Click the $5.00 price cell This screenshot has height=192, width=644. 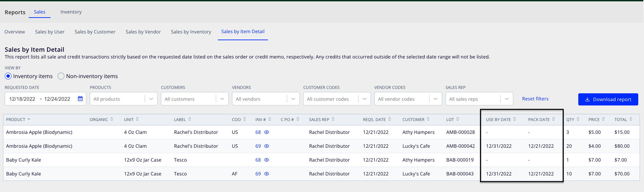(595, 132)
